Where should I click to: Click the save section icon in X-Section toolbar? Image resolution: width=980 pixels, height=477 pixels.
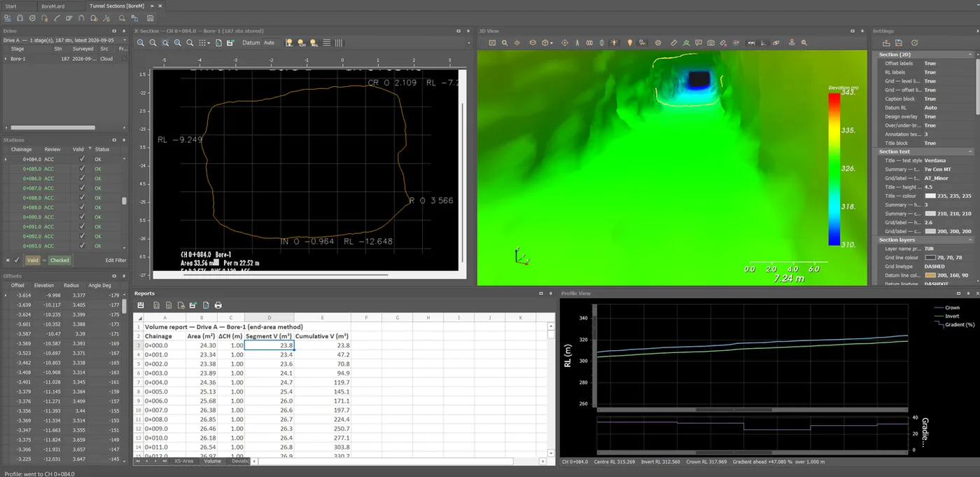230,43
